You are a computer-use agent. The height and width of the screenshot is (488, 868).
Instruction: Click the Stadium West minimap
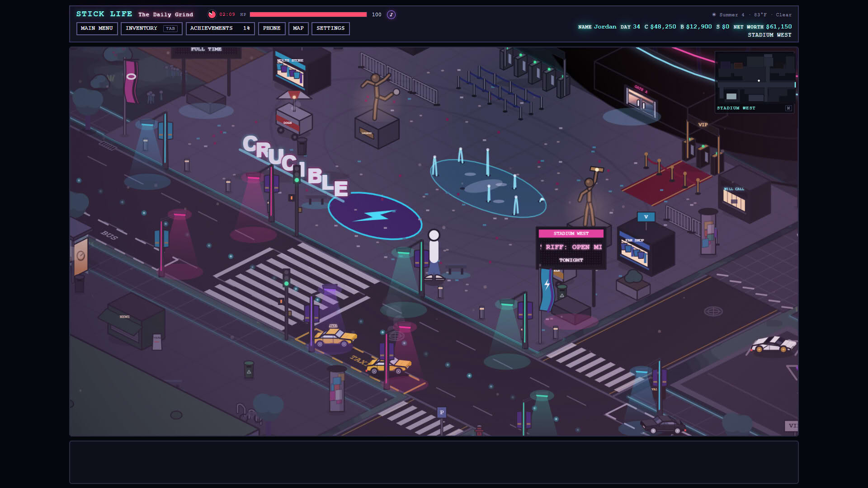(x=754, y=81)
